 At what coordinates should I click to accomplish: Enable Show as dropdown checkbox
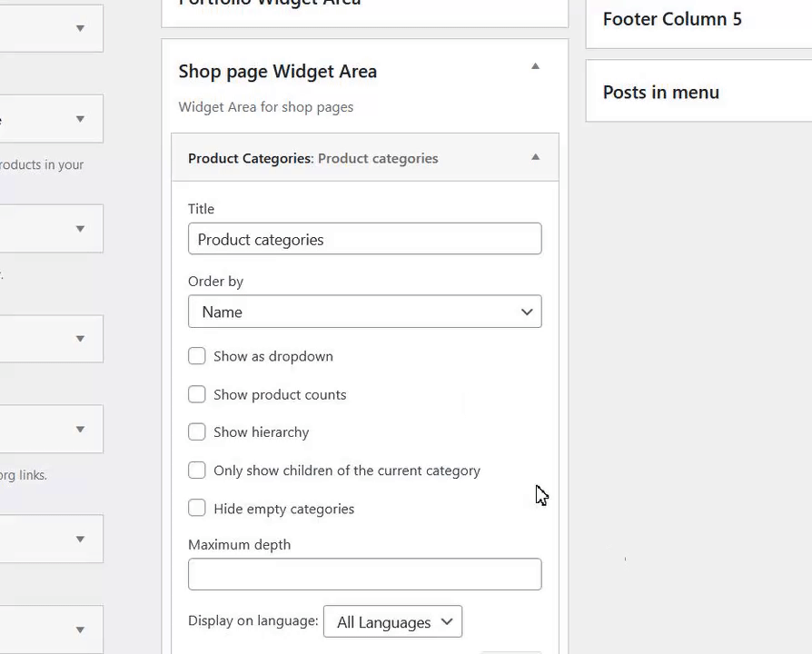point(197,356)
